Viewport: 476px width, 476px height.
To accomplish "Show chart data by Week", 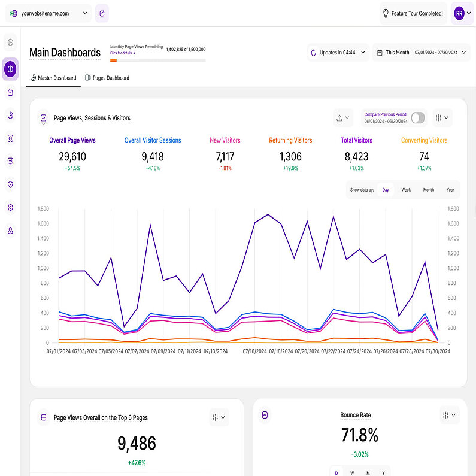I will coord(406,190).
